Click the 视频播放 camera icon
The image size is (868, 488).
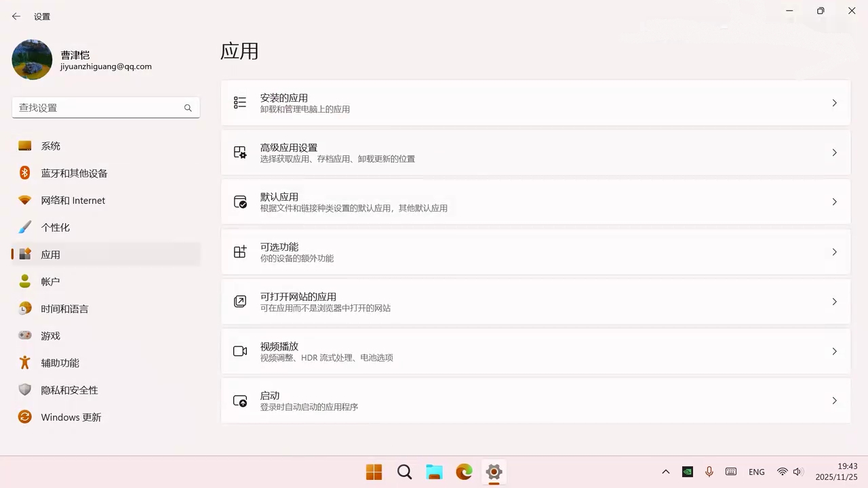pos(240,351)
